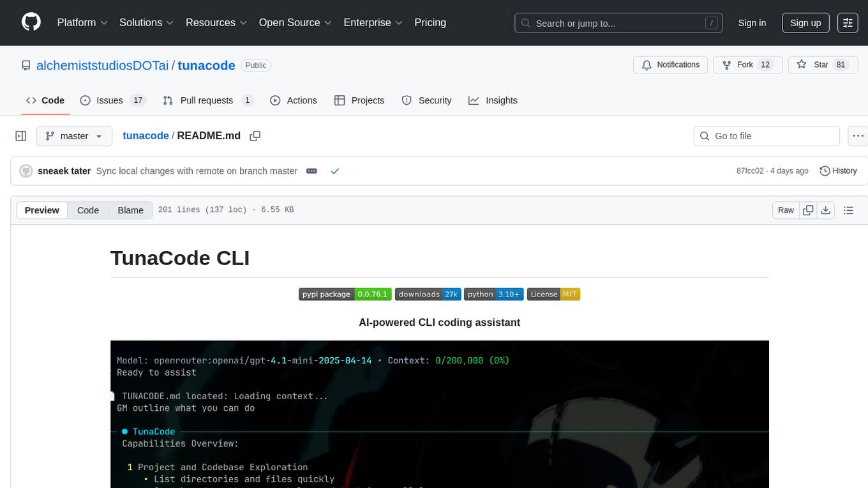Click the Sign up button
The height and width of the screenshot is (488, 868).
point(805,23)
